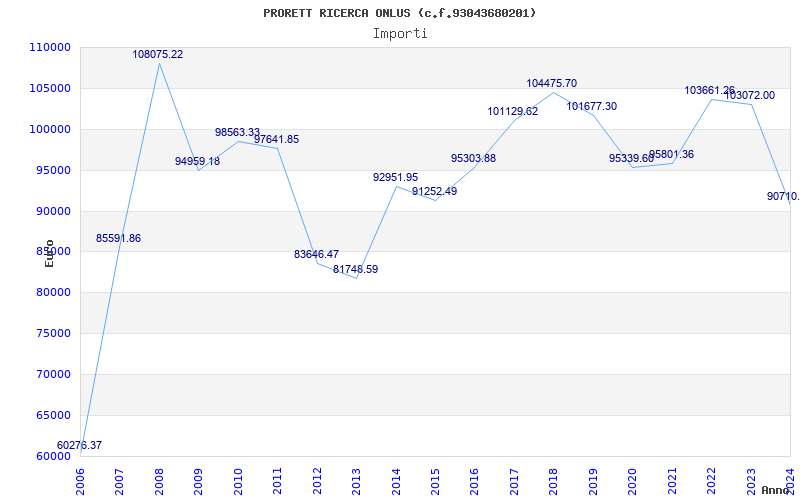Click the 75000 y-axis tick label
The image size is (800, 500).
point(53,333)
